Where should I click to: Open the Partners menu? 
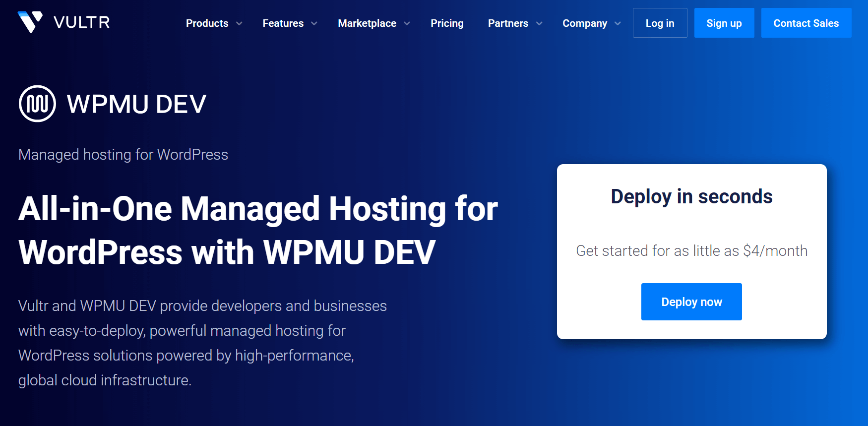pyautogui.click(x=508, y=23)
